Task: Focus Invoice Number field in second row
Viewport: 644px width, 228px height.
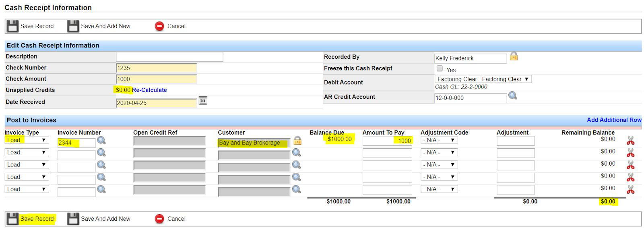Action: click(x=76, y=155)
